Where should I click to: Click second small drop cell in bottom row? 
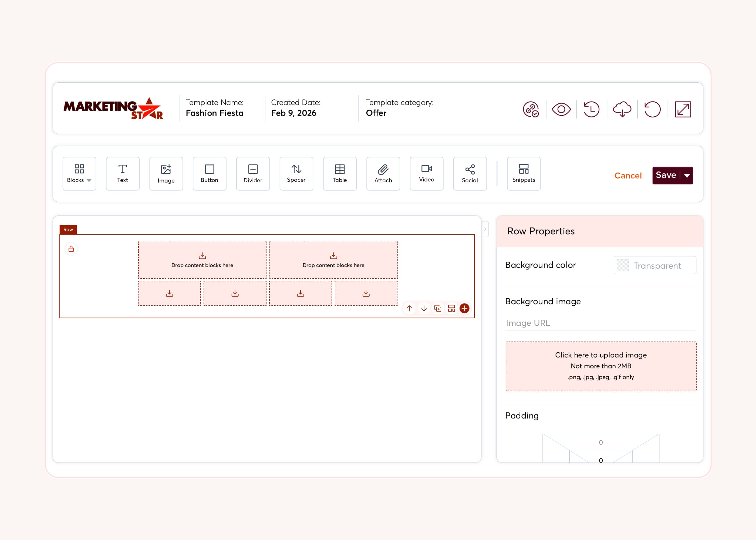pos(235,293)
